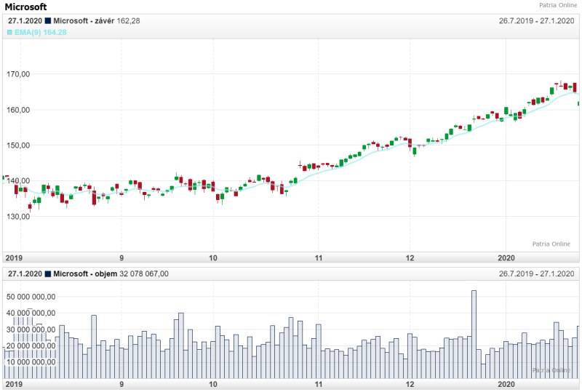Select month 12 on volume chart time axis
This screenshot has height=392, width=582.
(410, 383)
